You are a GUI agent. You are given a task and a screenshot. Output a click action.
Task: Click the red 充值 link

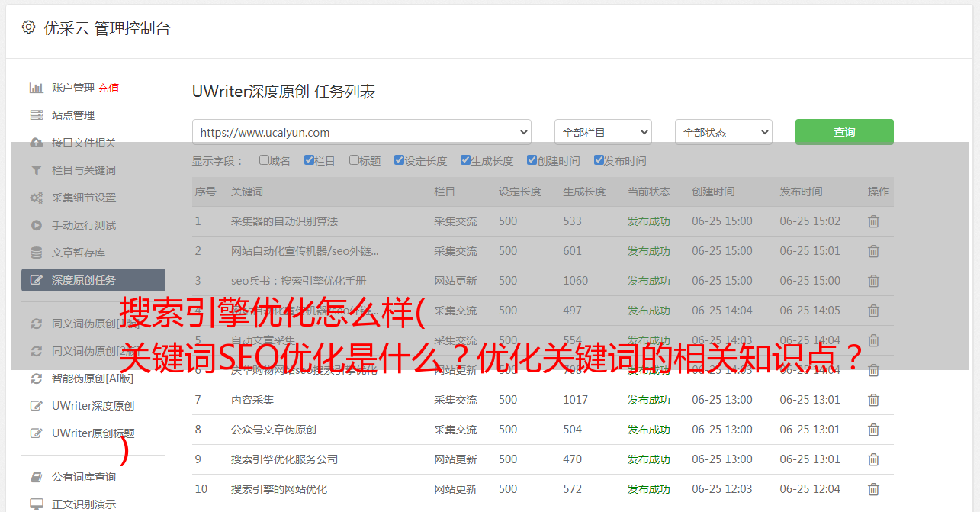coord(108,88)
